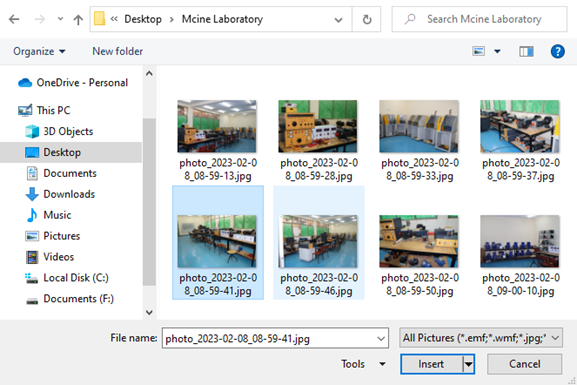Click Desktop in the address path
The width and height of the screenshot is (577, 385).
(x=143, y=19)
